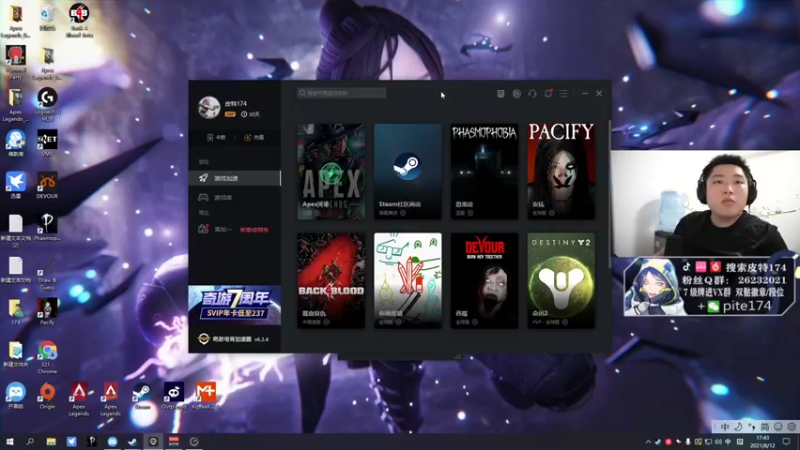The height and width of the screenshot is (450, 800).
Task: Open the hamburger list menu icon
Action: (563, 93)
